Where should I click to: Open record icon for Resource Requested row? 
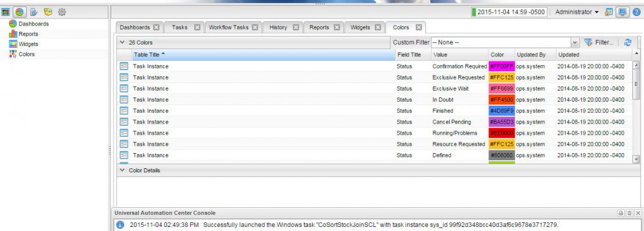(x=124, y=144)
